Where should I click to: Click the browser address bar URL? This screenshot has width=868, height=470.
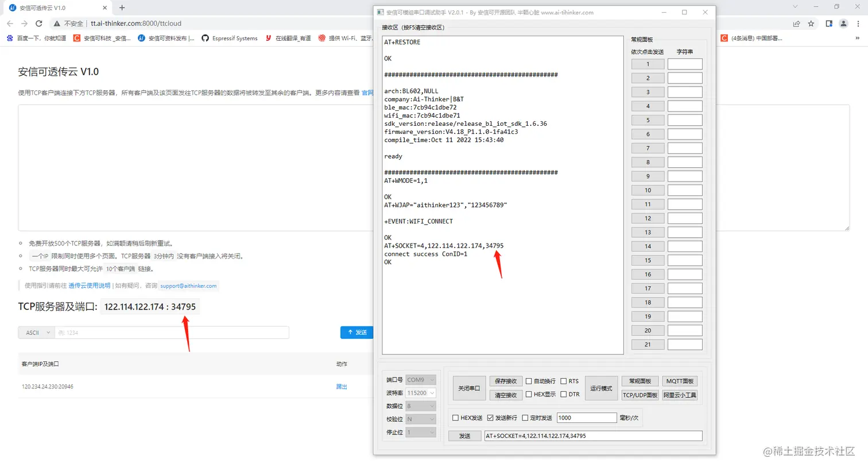tap(136, 24)
